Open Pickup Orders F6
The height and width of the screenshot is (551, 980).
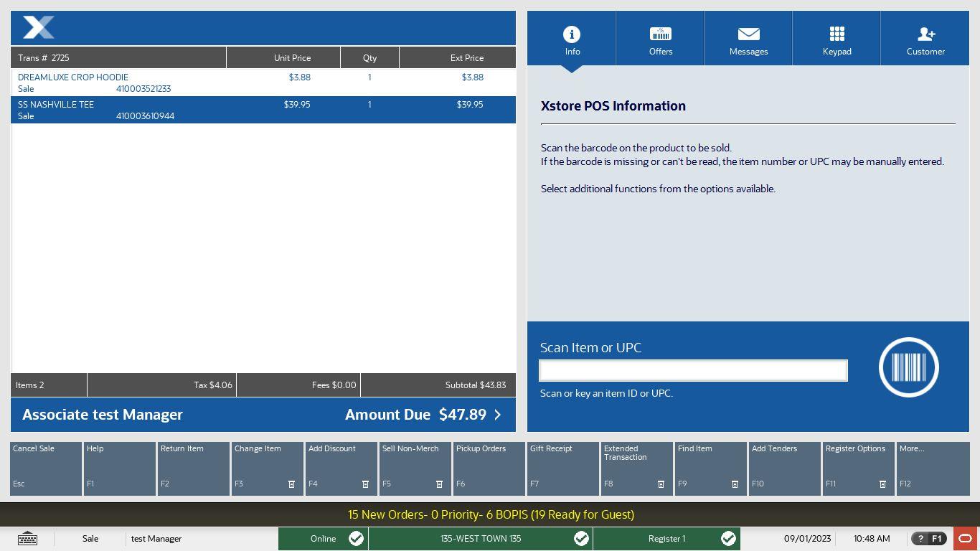pos(489,468)
